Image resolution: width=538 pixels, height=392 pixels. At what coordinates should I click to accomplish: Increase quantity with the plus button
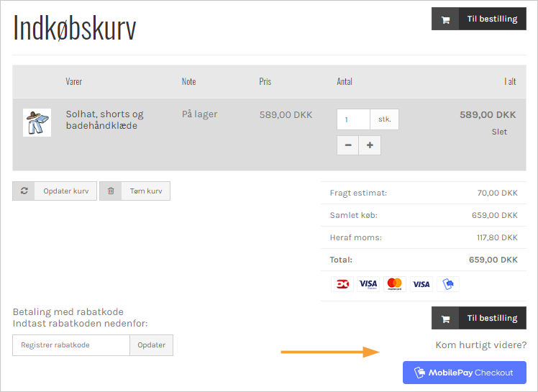coord(370,145)
